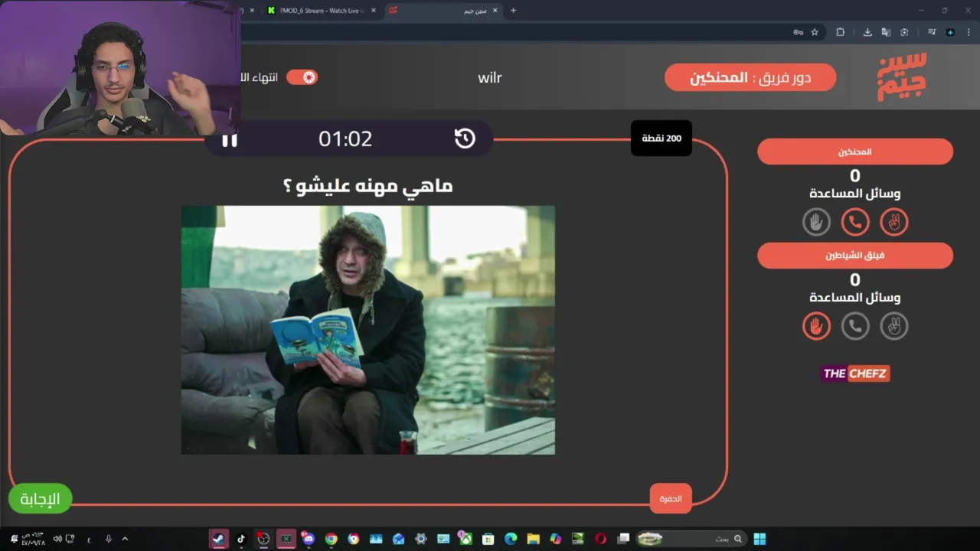980x551 pixels.
Task: Use فيلق الشياطين team's two-fingers lifeline icon
Action: (894, 326)
